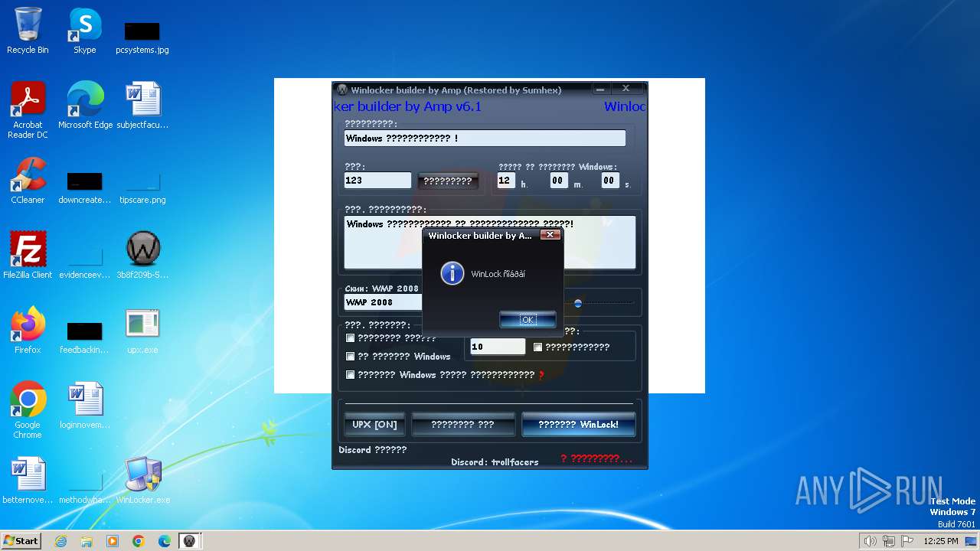Click the middle '???????? ???' button
The width and height of the screenshot is (980, 551).
pos(463,424)
